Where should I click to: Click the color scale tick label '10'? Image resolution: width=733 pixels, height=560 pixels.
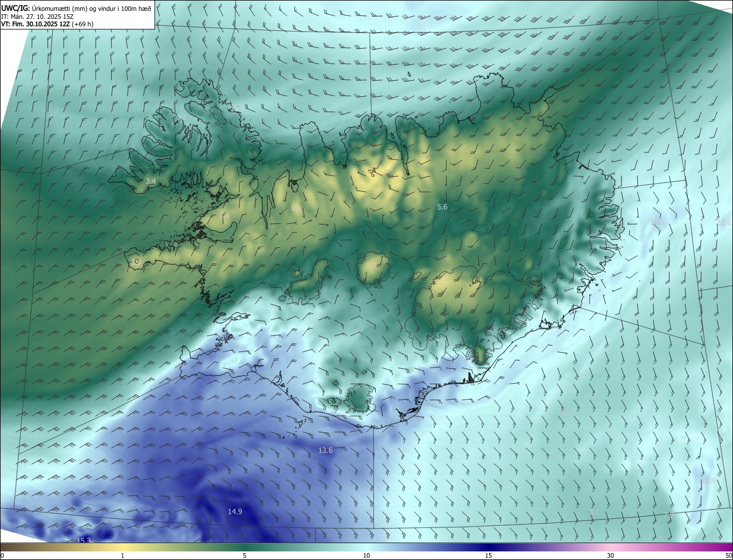366,556
